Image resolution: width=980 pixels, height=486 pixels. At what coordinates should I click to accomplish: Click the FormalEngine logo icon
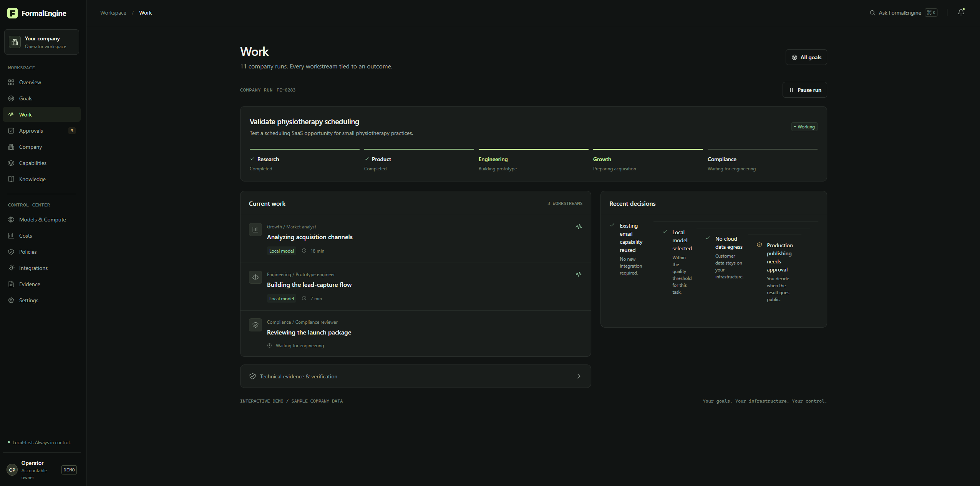12,13
